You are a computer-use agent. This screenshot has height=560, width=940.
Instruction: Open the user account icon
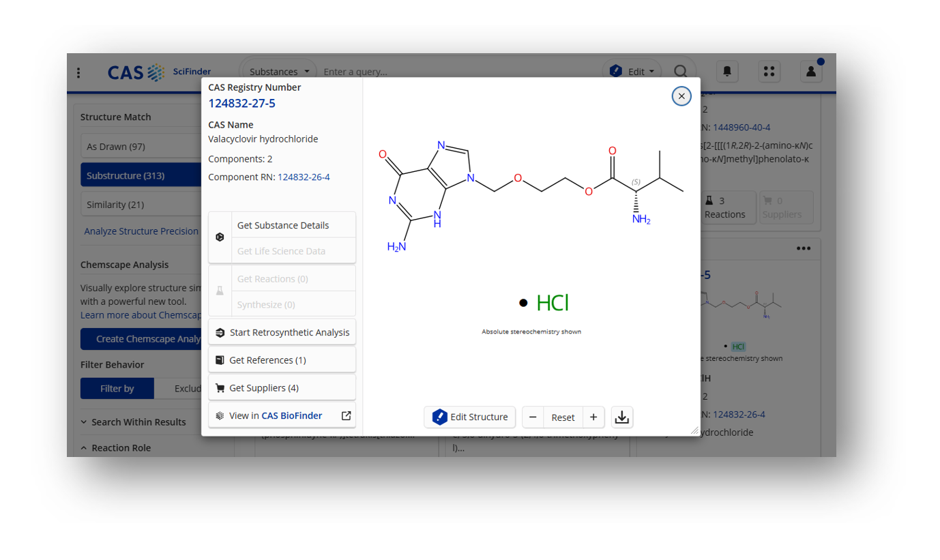pos(810,71)
